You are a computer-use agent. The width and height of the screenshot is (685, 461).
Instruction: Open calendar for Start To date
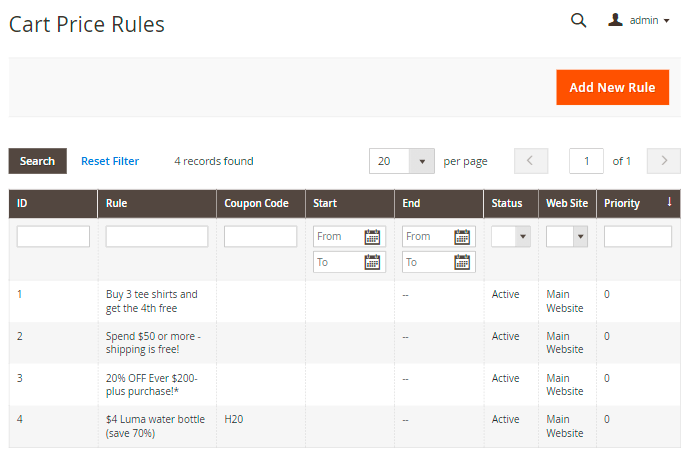[372, 262]
